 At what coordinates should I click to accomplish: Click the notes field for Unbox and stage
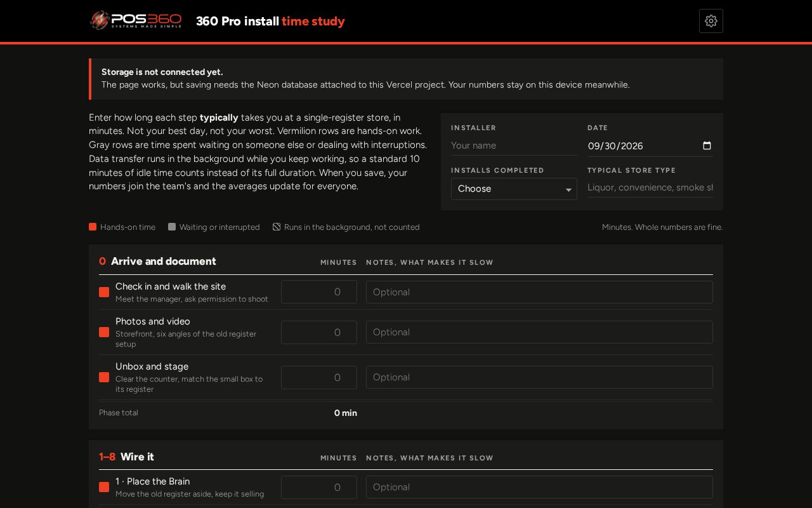coord(539,377)
